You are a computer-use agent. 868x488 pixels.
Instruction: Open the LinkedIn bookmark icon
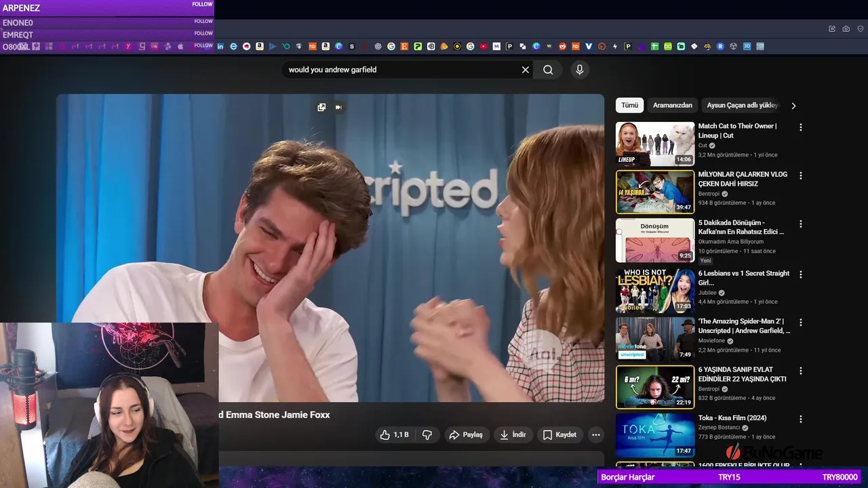tap(220, 46)
